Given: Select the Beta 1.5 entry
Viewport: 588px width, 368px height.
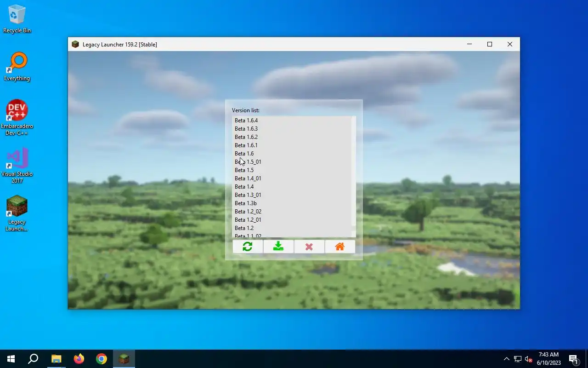Looking at the screenshot, I should pyautogui.click(x=292, y=170).
